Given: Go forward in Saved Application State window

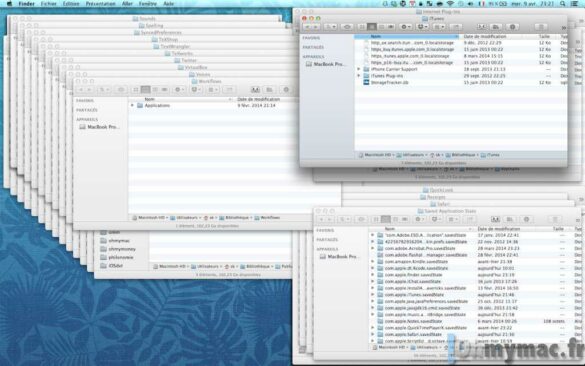Looking at the screenshot, I should pos(330,219).
